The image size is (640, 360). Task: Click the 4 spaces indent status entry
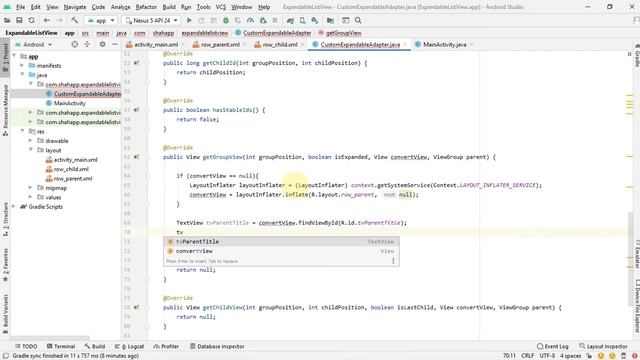570,356
